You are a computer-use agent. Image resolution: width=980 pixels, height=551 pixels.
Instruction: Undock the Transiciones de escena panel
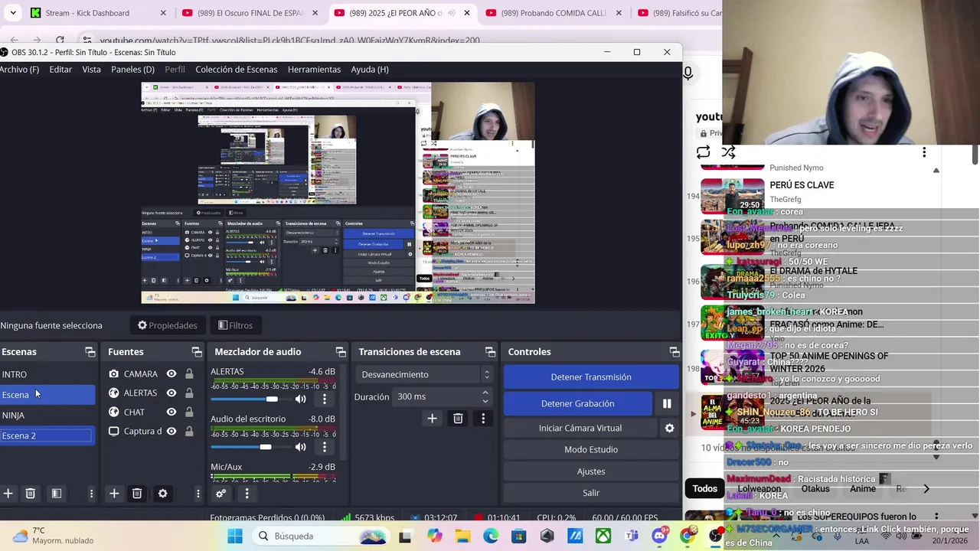490,352
